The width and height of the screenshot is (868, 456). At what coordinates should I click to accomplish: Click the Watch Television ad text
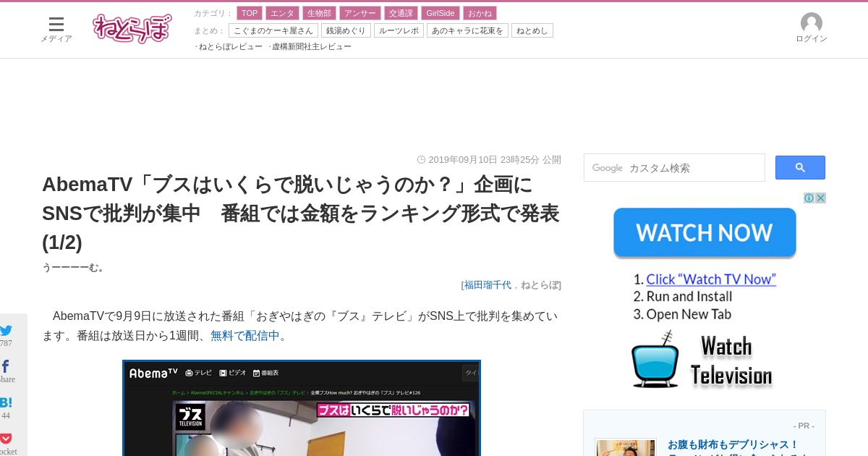click(x=731, y=360)
